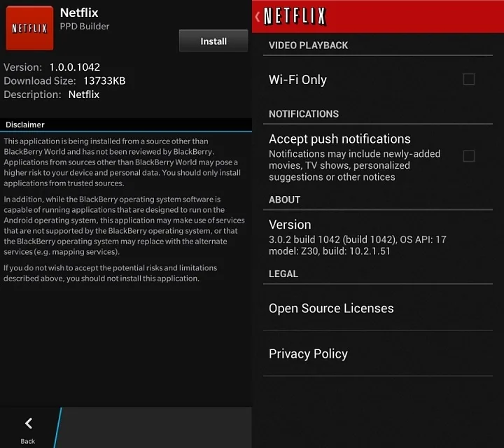Select the Version info row in About
Screen dimensions: 504x448
pos(378,237)
